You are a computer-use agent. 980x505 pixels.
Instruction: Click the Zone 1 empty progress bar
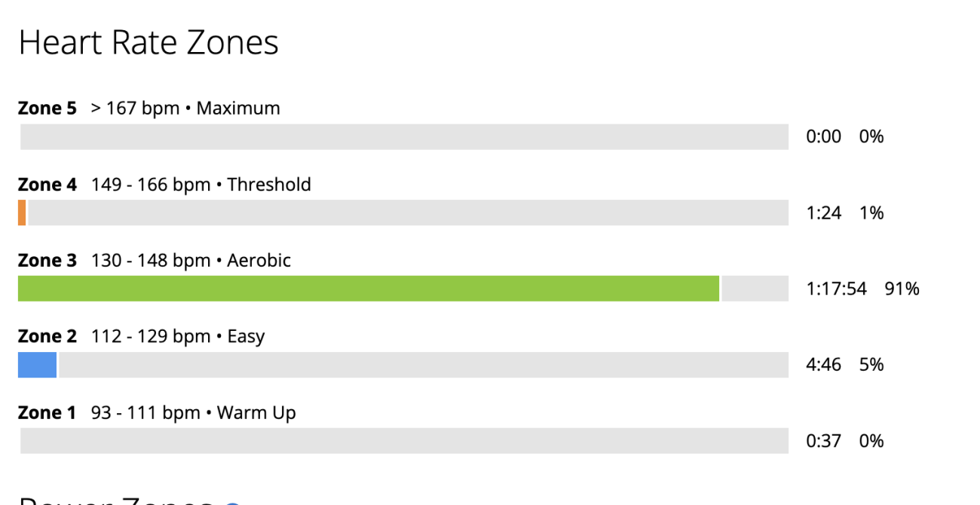click(404, 441)
